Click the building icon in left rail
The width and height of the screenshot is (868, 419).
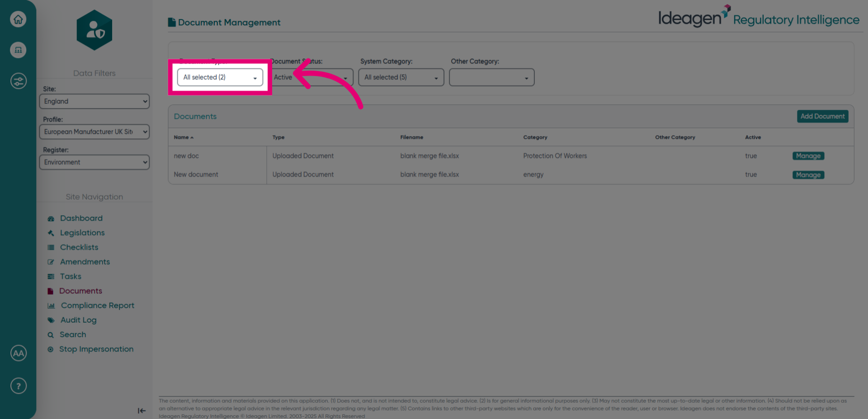pyautogui.click(x=18, y=50)
